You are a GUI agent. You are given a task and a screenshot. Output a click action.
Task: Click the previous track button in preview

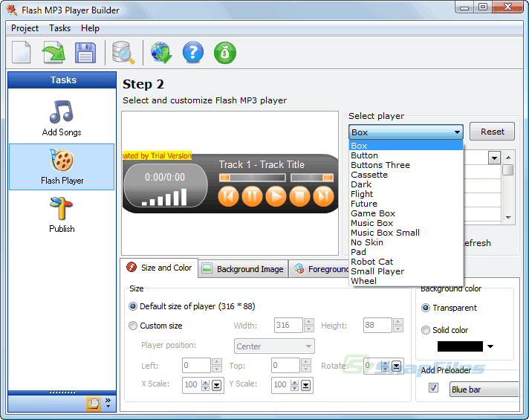(x=228, y=196)
